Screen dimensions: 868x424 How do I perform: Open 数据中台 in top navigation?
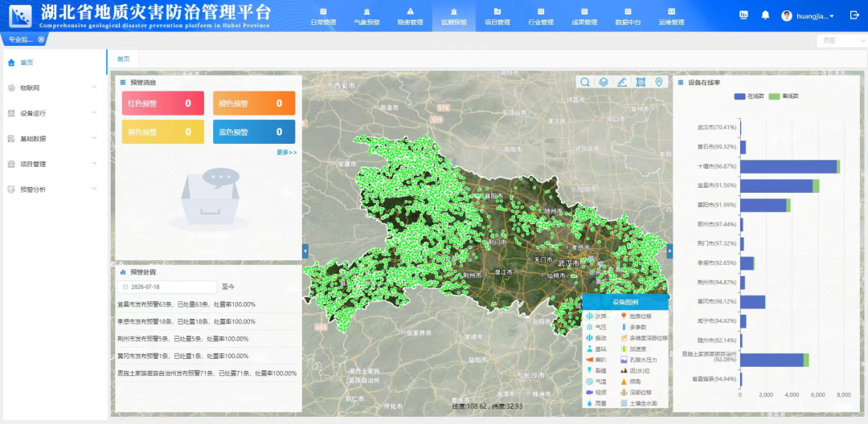click(x=628, y=16)
